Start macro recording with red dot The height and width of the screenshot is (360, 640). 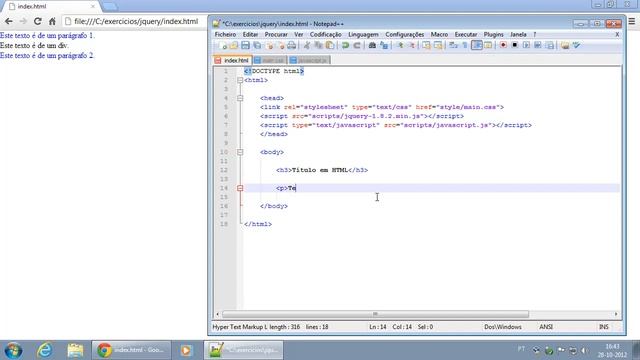pyautogui.click(x=503, y=45)
